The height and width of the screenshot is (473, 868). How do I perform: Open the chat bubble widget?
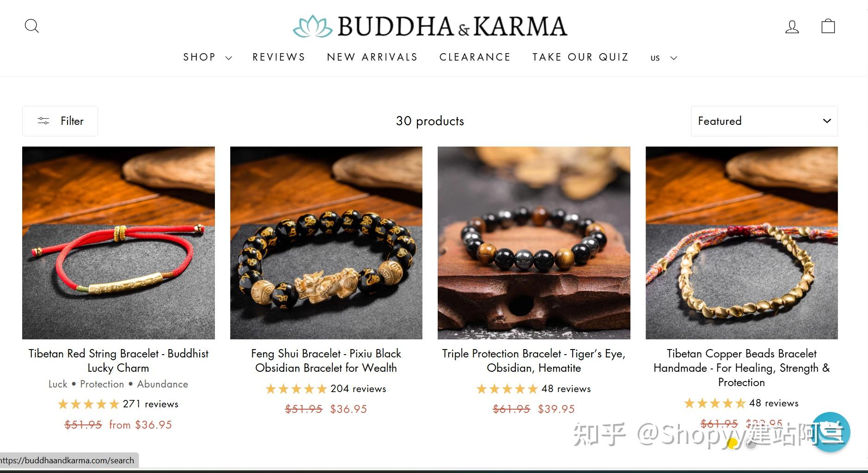831,432
